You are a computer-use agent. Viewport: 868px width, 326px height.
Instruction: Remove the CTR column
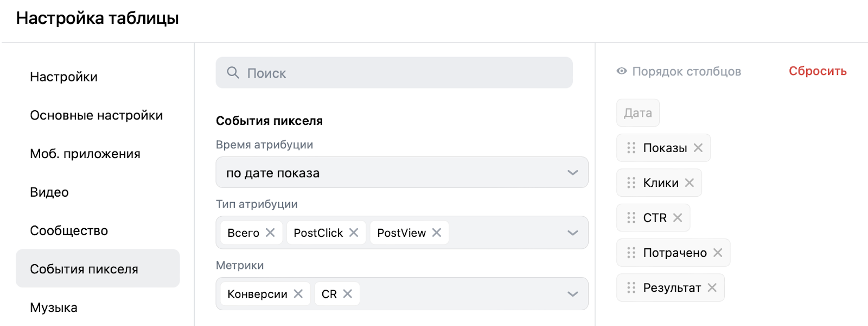coord(678,217)
